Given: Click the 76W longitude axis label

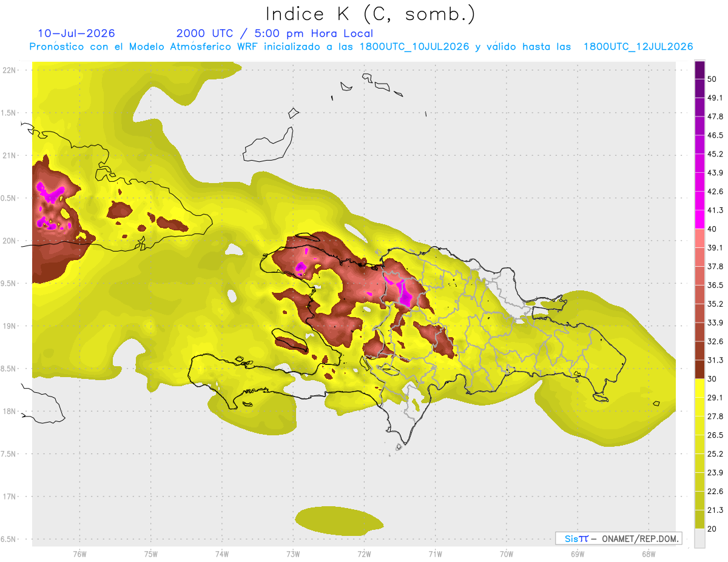Looking at the screenshot, I should (x=79, y=554).
